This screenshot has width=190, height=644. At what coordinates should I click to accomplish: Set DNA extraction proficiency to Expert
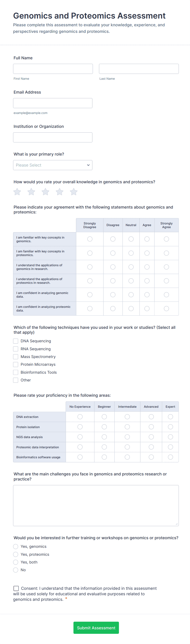pos(170,417)
